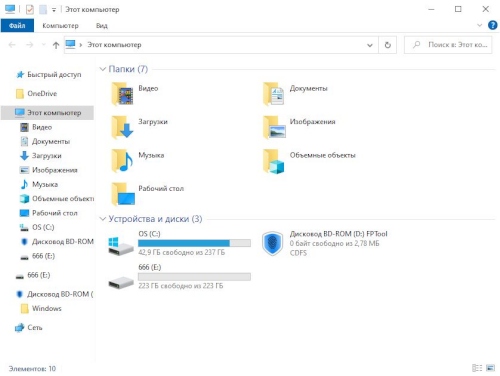Select the OS (C:) drive icon in main pane

tap(121, 246)
